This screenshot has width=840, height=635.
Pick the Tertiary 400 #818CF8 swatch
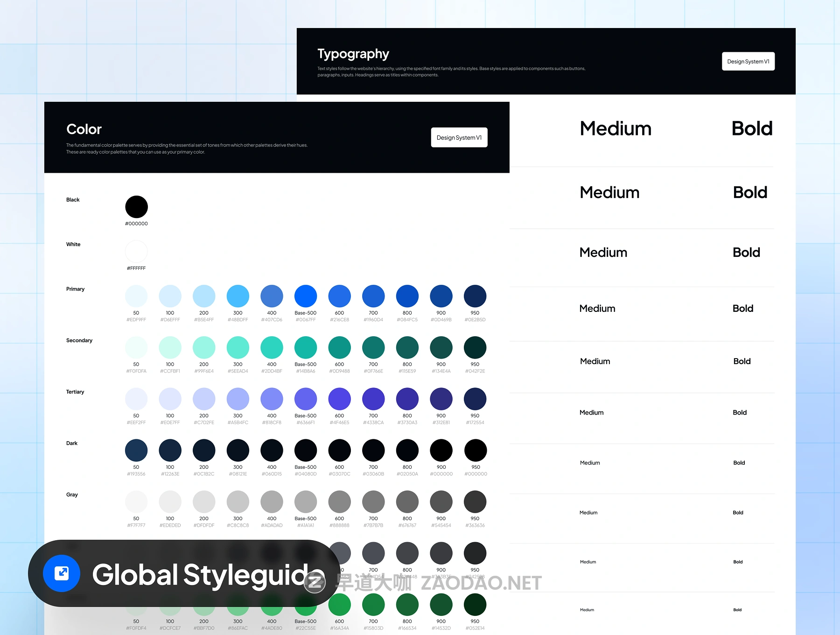coord(272,399)
